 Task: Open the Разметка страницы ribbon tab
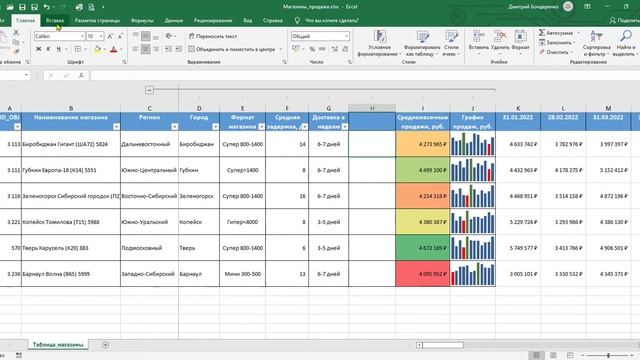coord(97,20)
